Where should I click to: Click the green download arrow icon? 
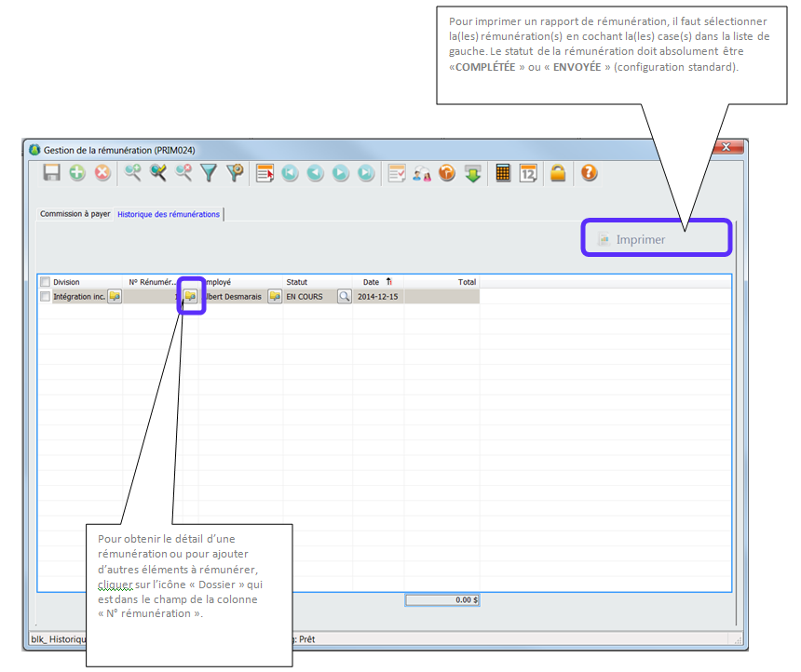pos(473,172)
